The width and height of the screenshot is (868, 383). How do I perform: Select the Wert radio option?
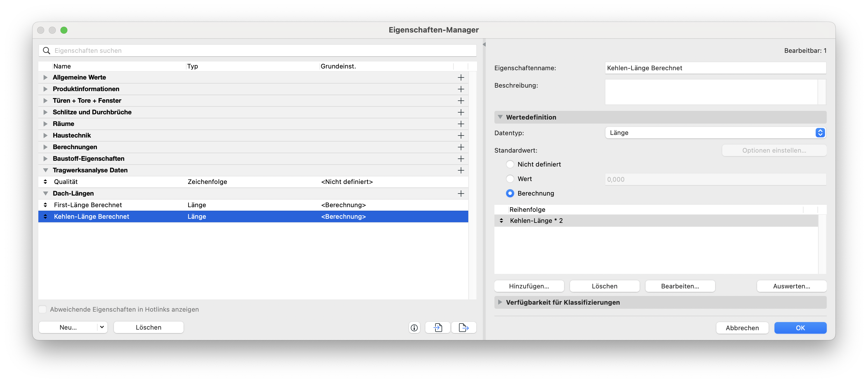pos(510,179)
